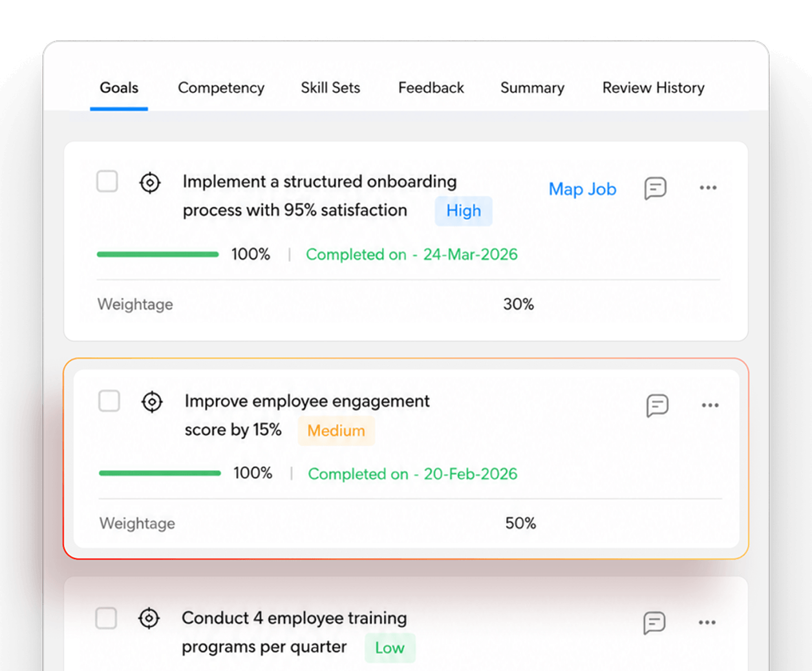Click target icon of onboarding goal
Viewport: 812px width, 671px height.
click(150, 183)
